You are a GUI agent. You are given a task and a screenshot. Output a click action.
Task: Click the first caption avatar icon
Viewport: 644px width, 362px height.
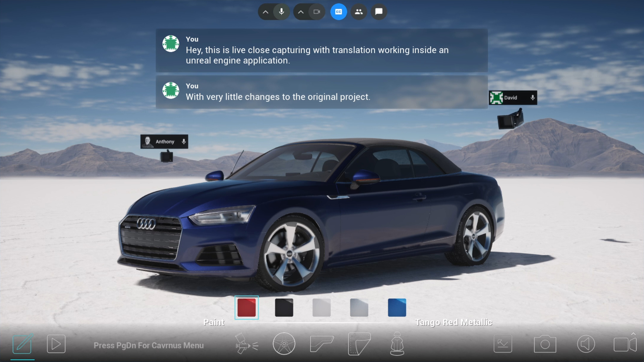171,44
